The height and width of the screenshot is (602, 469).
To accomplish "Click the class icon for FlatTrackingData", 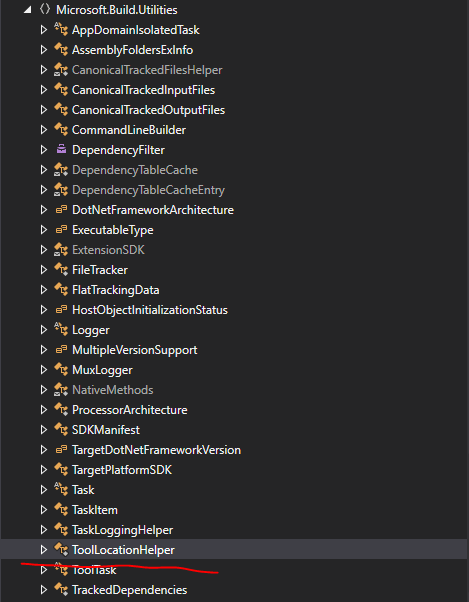I will [61, 289].
